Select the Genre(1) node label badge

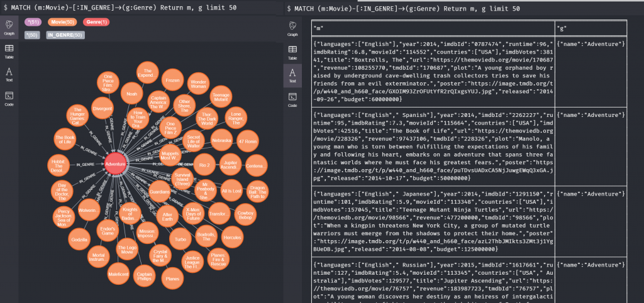tap(96, 22)
